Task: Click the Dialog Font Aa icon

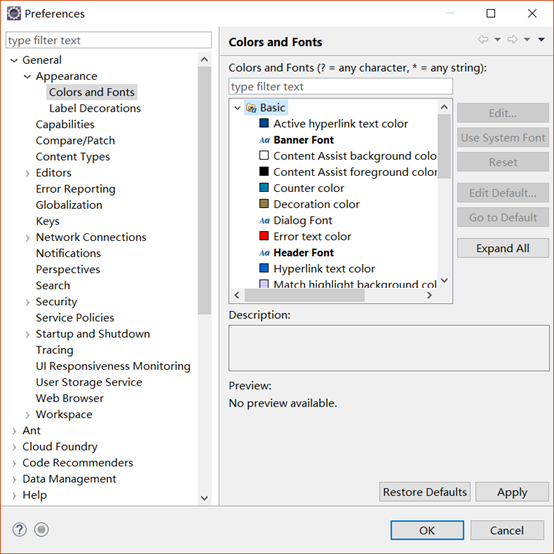Action: 264,221
